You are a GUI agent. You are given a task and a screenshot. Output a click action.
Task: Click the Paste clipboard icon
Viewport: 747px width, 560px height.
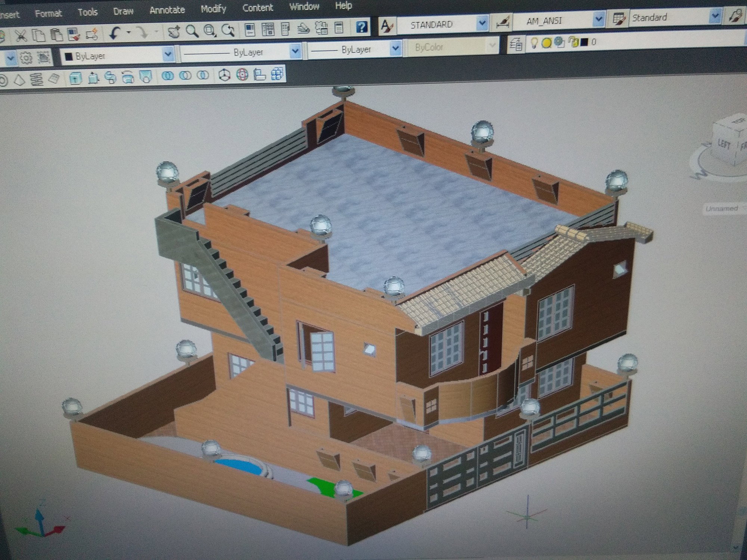(x=56, y=35)
